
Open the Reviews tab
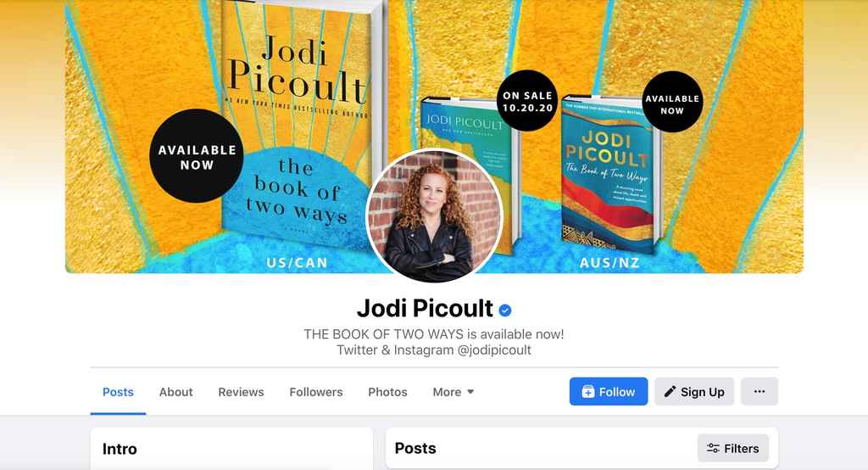[x=241, y=392]
